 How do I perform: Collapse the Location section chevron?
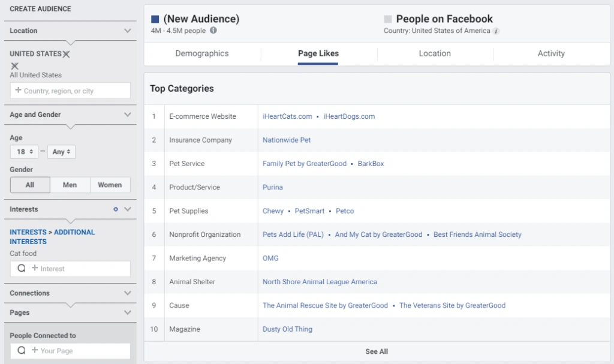[x=127, y=31]
